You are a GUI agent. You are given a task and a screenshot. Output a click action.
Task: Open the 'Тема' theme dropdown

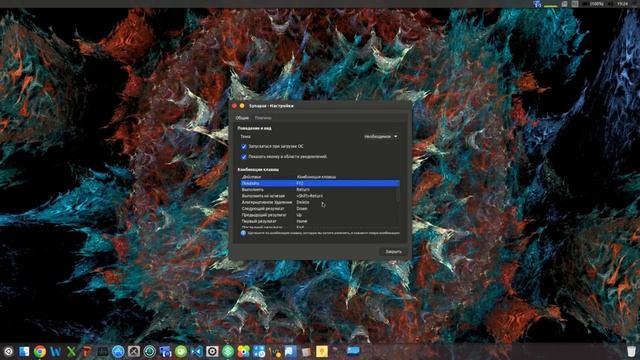[381, 137]
